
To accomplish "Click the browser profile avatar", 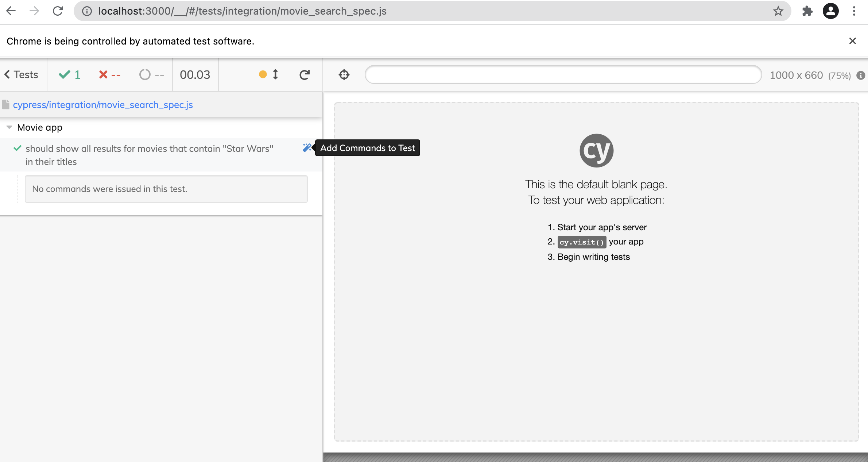I will tap(830, 11).
